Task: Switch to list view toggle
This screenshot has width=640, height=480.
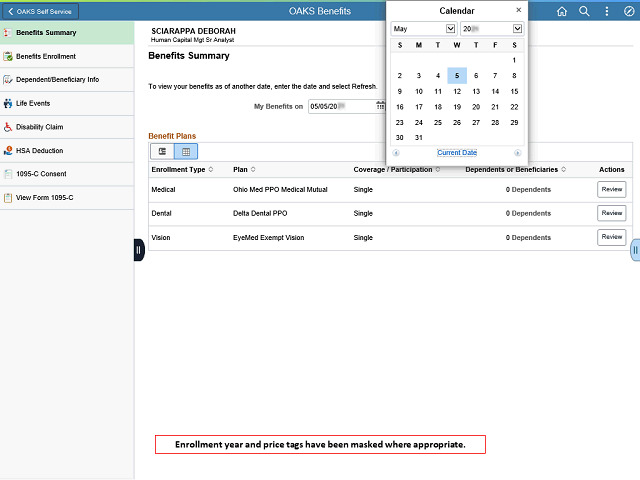Action: pos(162,151)
